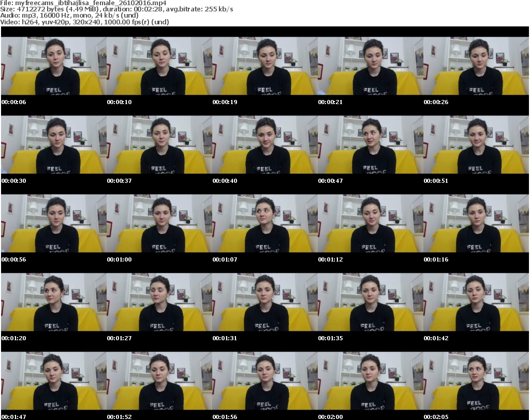Open the video frame at 00:01:12
Viewport: 530px width, 420px height.
[x=371, y=223]
